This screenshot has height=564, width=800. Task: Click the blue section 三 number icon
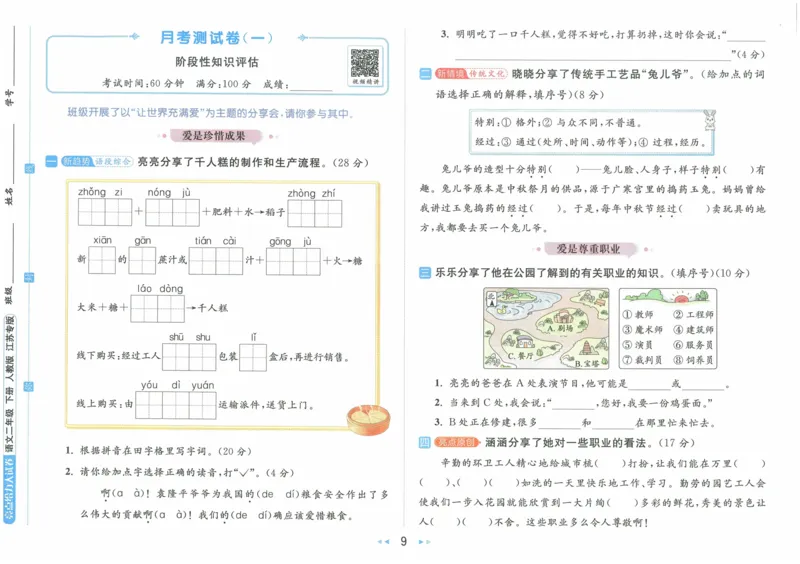tap(425, 273)
